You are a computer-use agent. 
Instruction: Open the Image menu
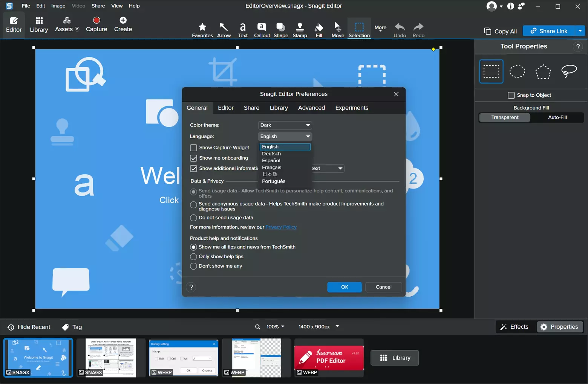click(58, 6)
